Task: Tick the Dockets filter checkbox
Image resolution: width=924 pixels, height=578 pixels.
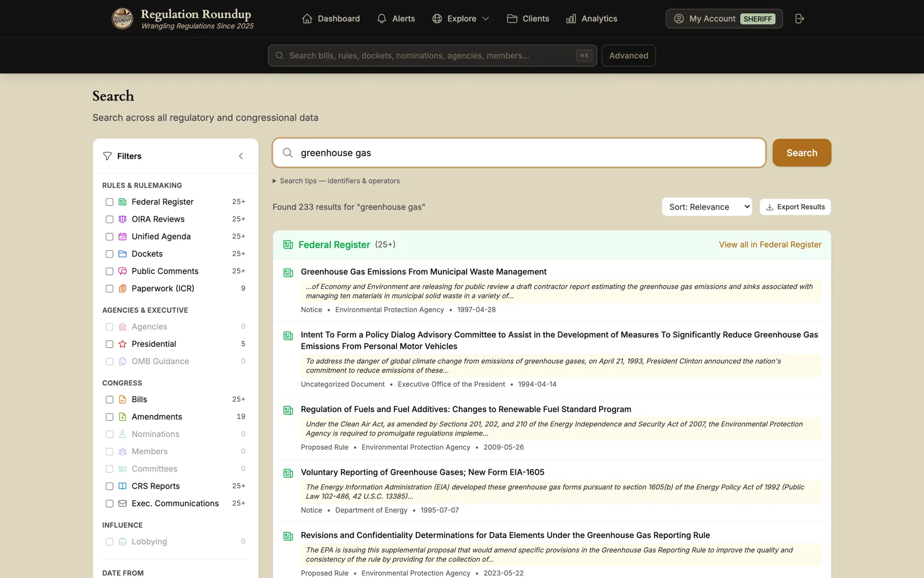Action: pos(109,254)
